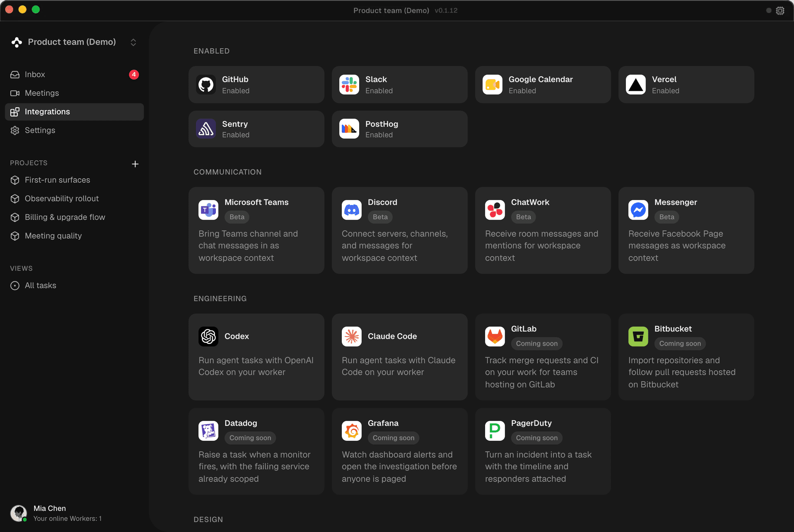This screenshot has width=794, height=532.
Task: Click the Coming soon badge on Grafana
Action: [x=394, y=438]
